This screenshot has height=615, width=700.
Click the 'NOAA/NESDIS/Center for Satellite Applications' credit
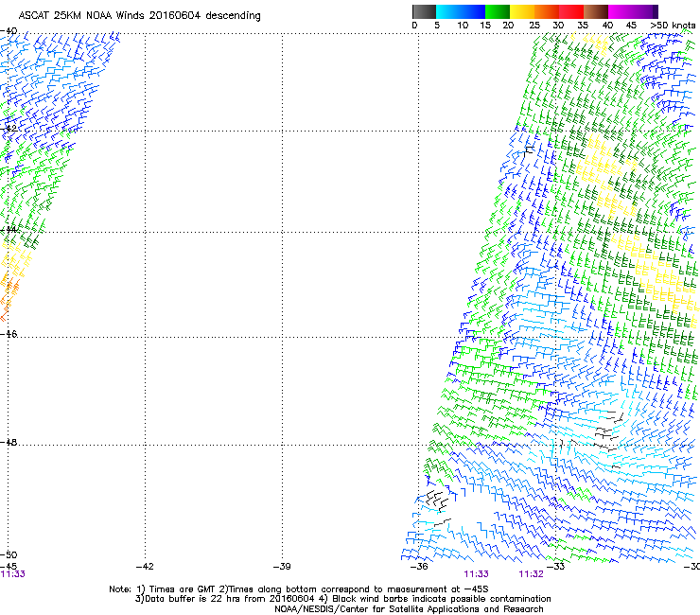click(409, 609)
